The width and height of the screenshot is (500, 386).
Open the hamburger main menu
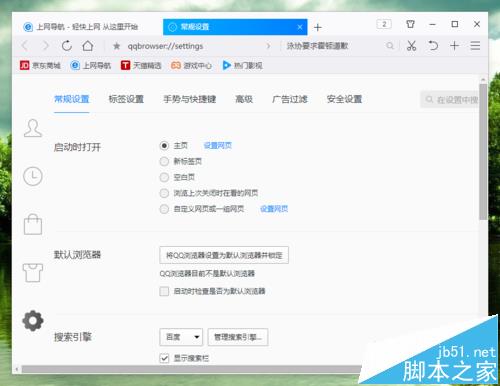pos(475,45)
